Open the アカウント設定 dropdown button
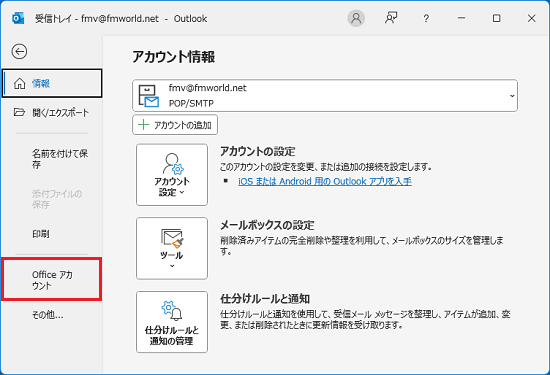This screenshot has height=375, width=550. point(172,175)
